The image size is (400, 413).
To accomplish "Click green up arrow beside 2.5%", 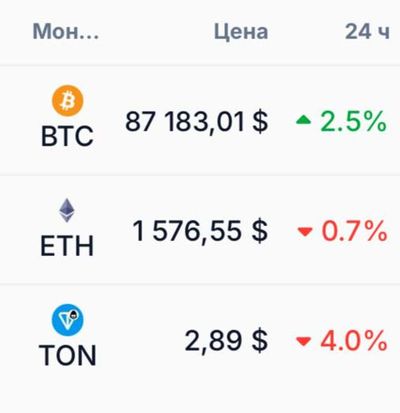I will 303,120.
